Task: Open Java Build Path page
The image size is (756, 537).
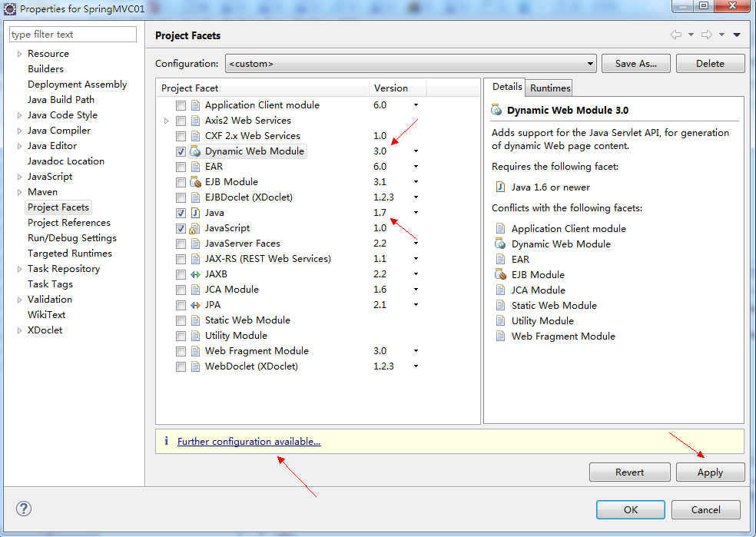Action: (61, 100)
